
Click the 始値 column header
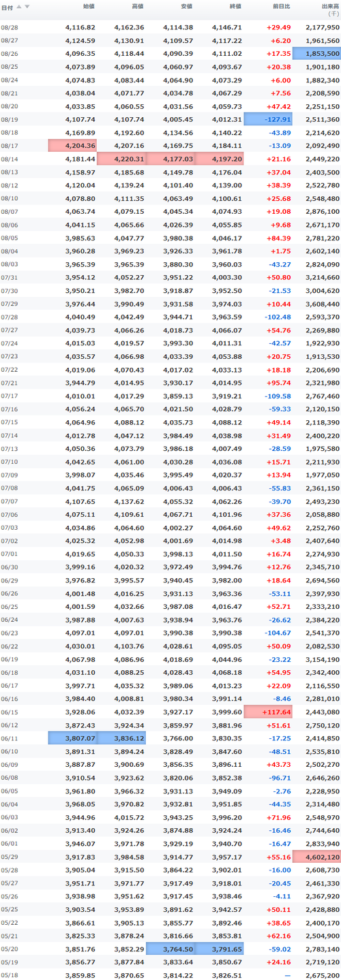coord(89,7)
